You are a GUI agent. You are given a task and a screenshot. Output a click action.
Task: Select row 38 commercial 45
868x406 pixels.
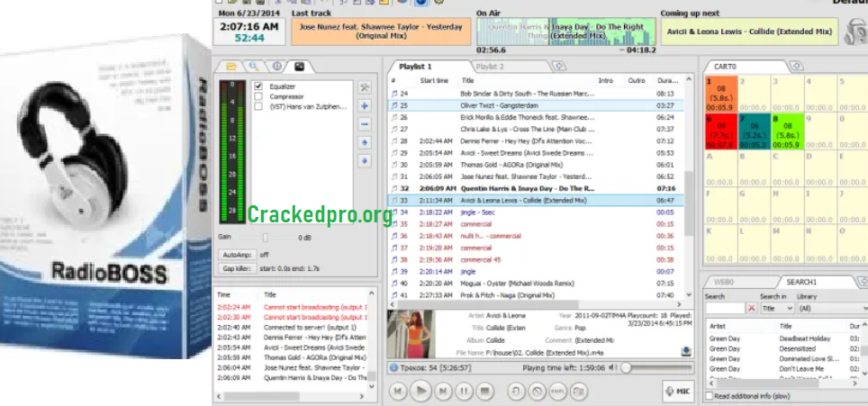point(536,260)
